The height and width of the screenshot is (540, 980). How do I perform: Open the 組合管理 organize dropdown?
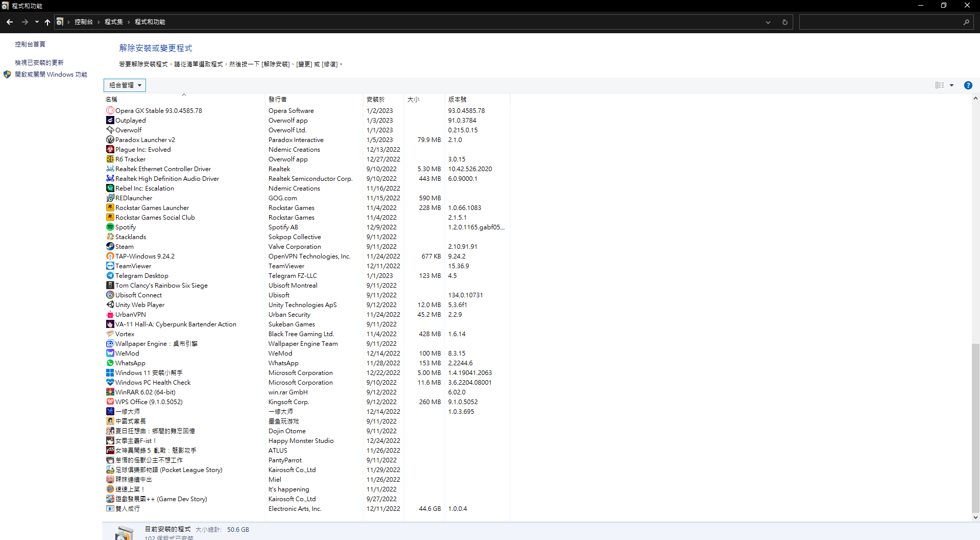[x=125, y=85]
